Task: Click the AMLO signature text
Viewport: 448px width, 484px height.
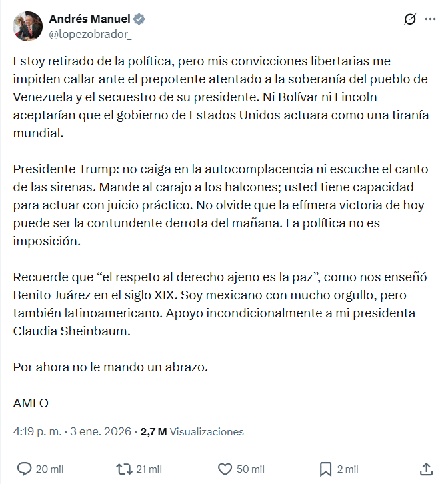Action: coord(31,402)
